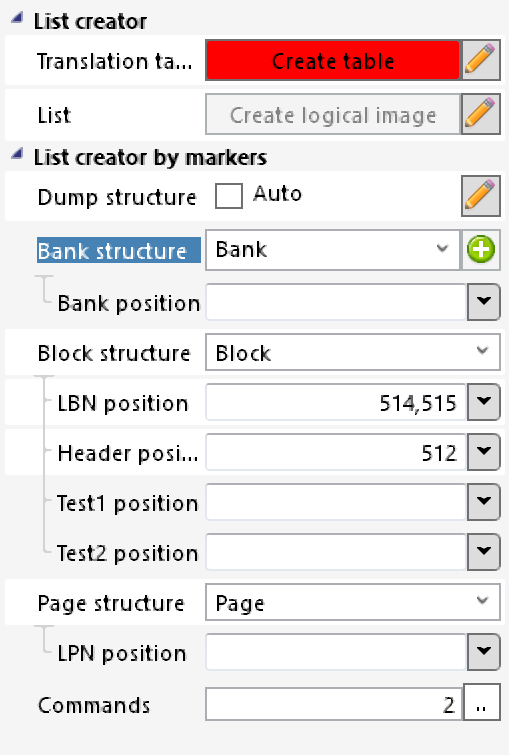Click the Commands value field

[334, 704]
